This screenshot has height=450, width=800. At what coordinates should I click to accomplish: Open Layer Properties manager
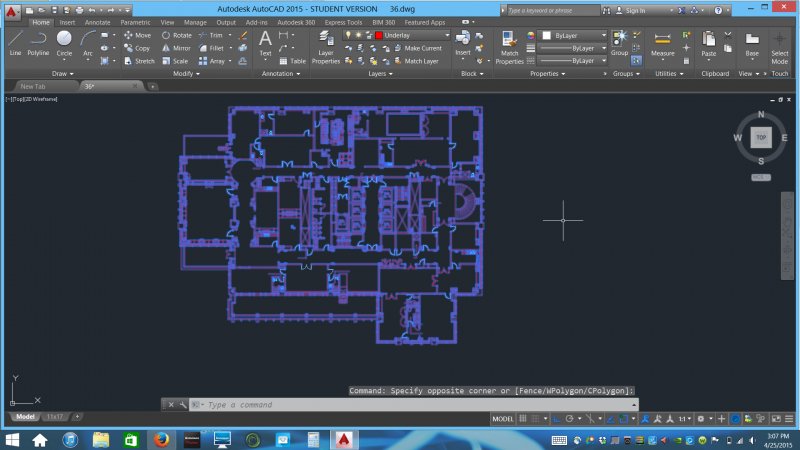[326, 47]
